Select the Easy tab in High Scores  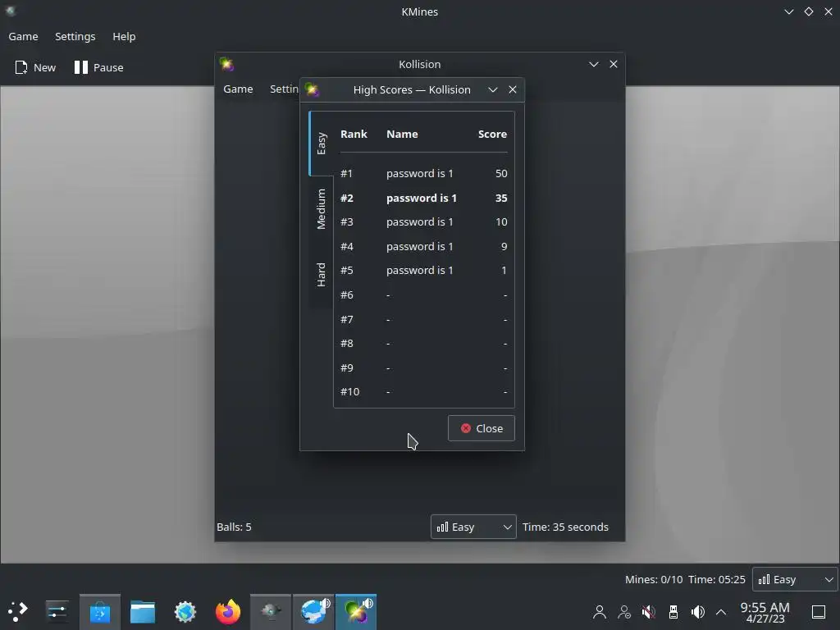pos(321,144)
